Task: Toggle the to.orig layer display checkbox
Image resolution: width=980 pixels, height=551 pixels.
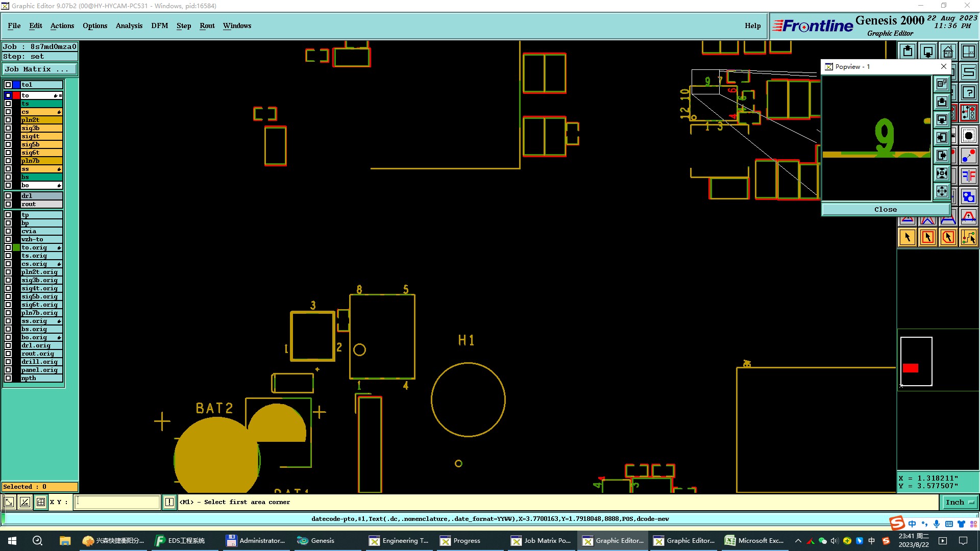Action: (8, 247)
